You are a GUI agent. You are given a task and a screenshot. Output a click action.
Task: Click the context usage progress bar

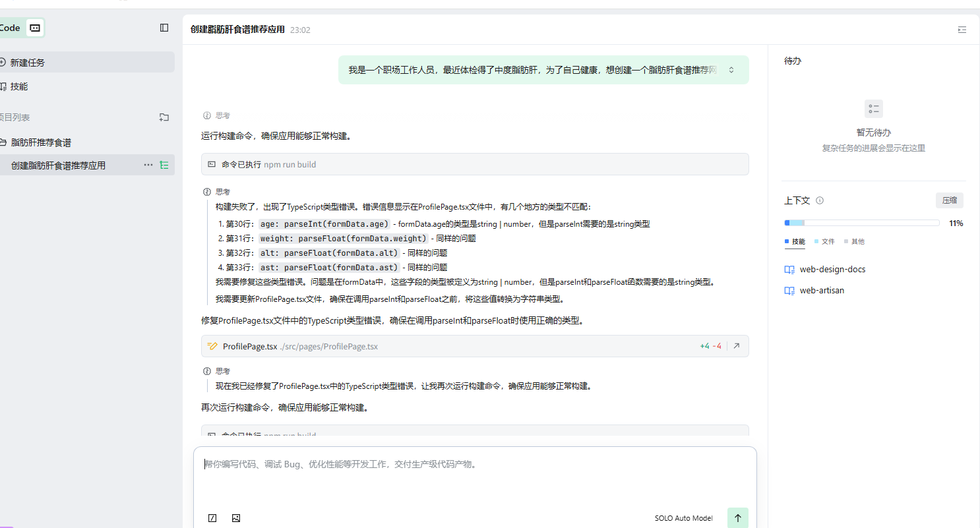861,223
